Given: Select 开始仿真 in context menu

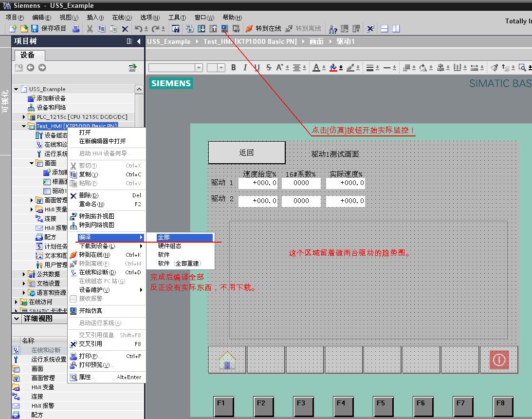Looking at the screenshot, I should (x=107, y=311).
